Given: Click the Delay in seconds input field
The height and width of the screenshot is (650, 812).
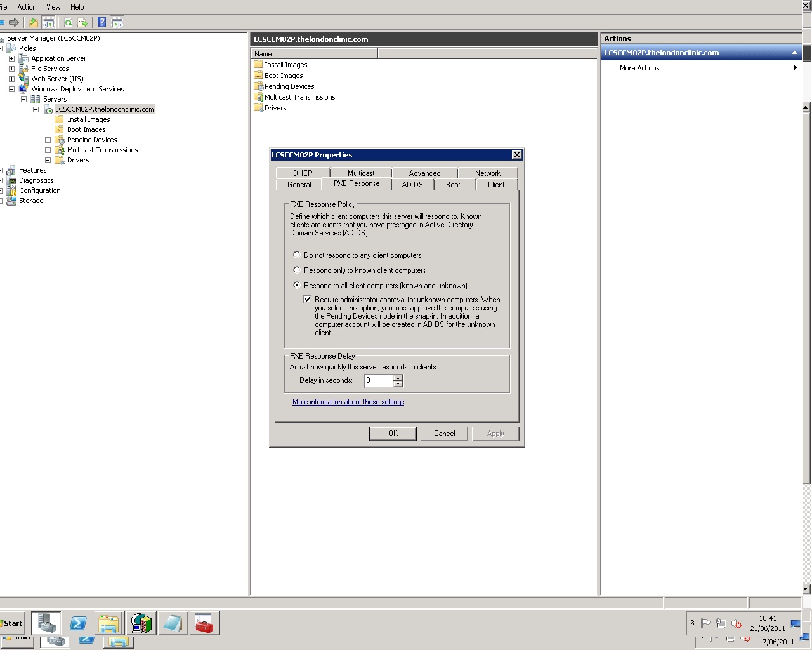Looking at the screenshot, I should pyautogui.click(x=377, y=381).
